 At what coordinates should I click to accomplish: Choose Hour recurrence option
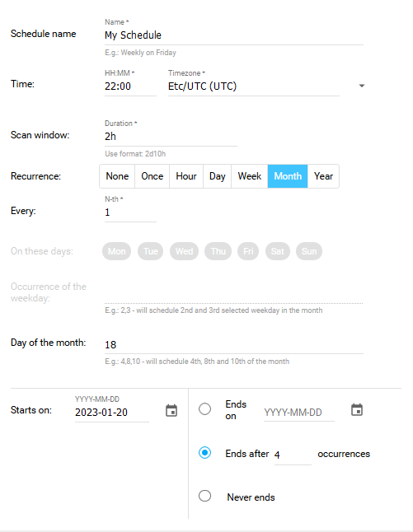coord(186,176)
